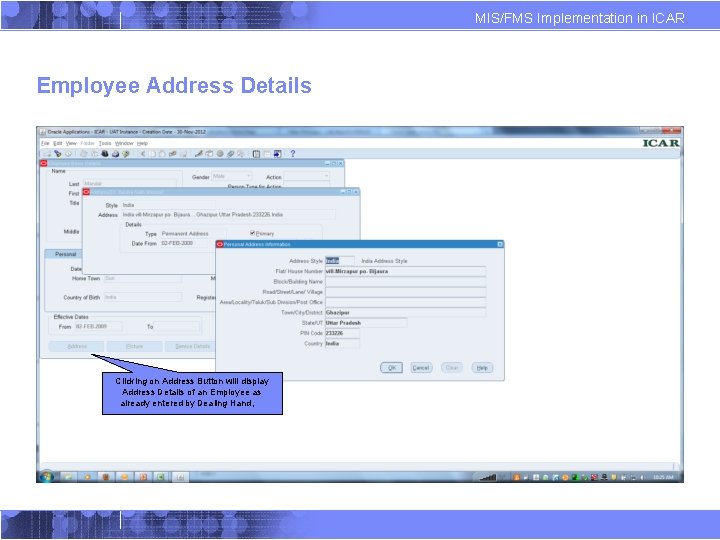Screen dimensions: 720x540
Task: Open the Gender dropdown
Action: pyautogui.click(x=232, y=176)
